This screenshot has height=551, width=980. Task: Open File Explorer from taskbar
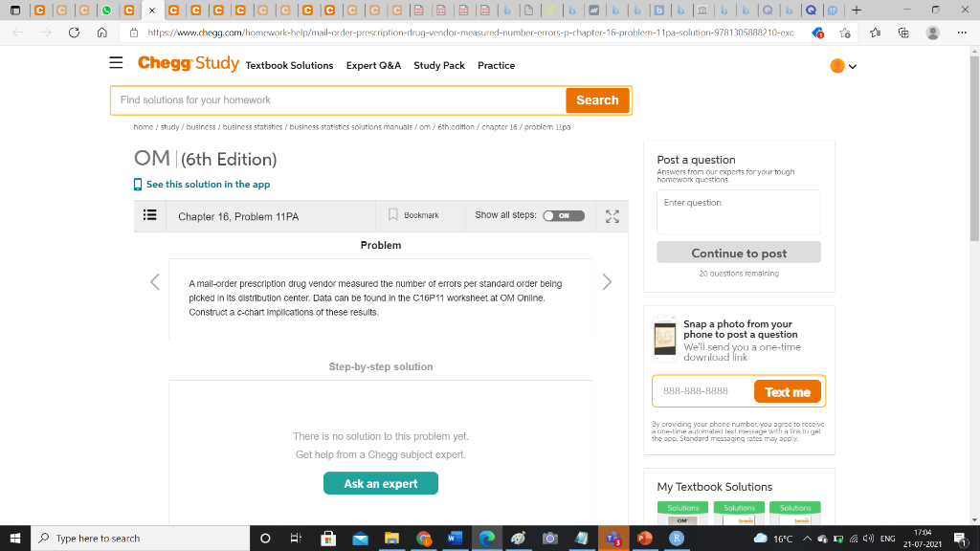391,538
